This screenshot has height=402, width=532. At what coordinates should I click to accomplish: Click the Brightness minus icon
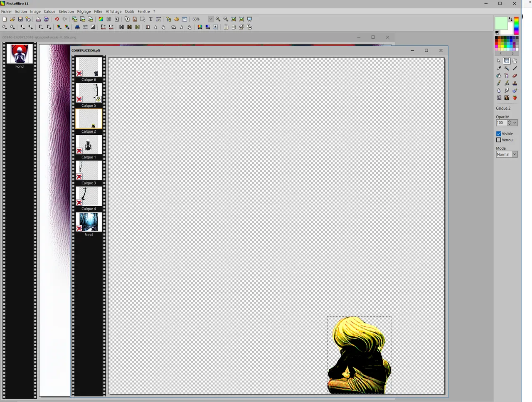point(5,27)
